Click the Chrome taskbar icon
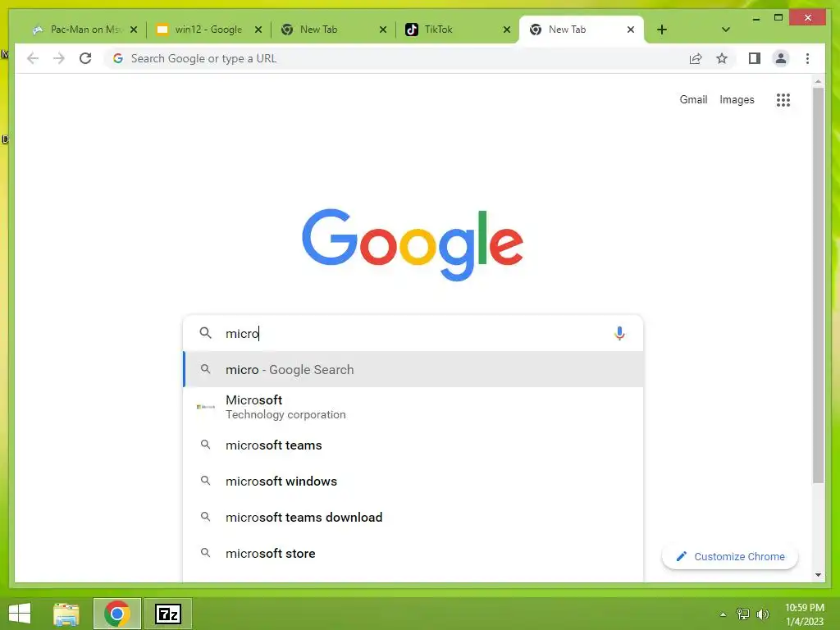840x630 pixels. coord(117,614)
